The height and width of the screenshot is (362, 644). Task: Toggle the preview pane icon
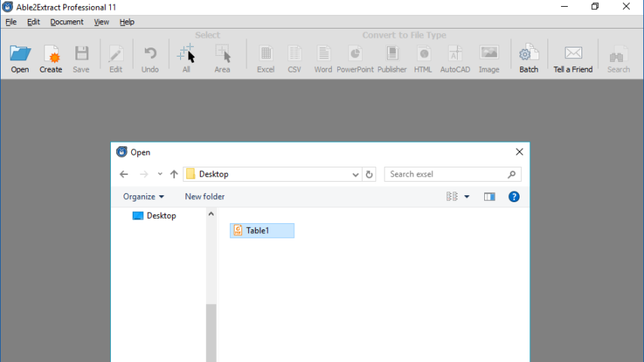489,197
